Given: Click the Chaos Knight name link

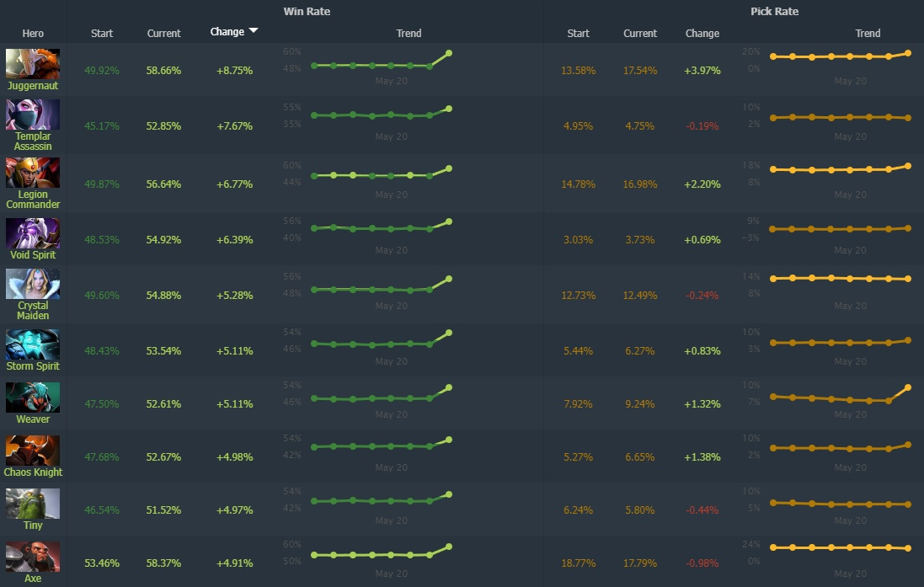Looking at the screenshot, I should click(x=32, y=472).
